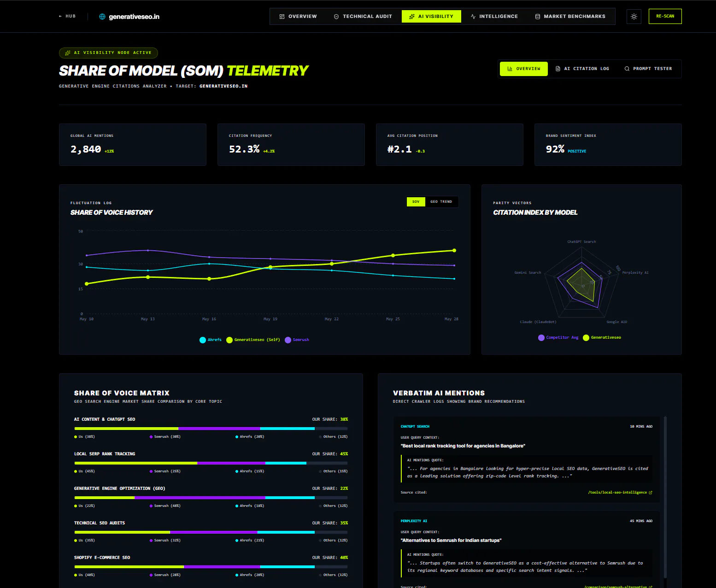Click the May 28 data point on yellow line
This screenshot has height=588, width=716.
pos(454,251)
